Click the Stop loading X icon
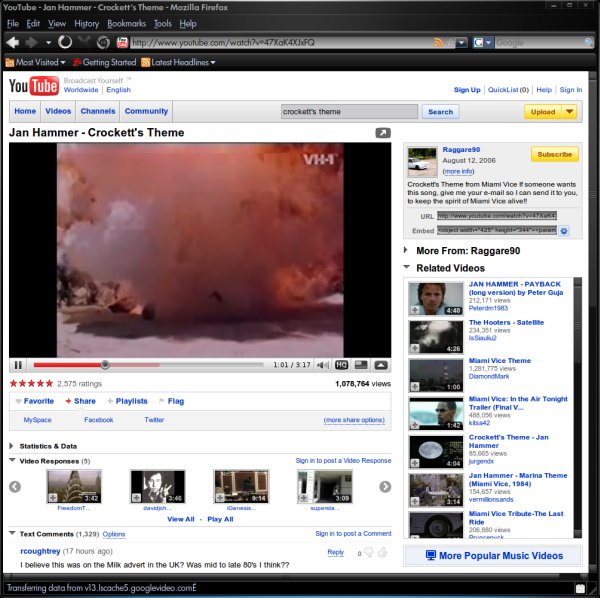 (84, 41)
